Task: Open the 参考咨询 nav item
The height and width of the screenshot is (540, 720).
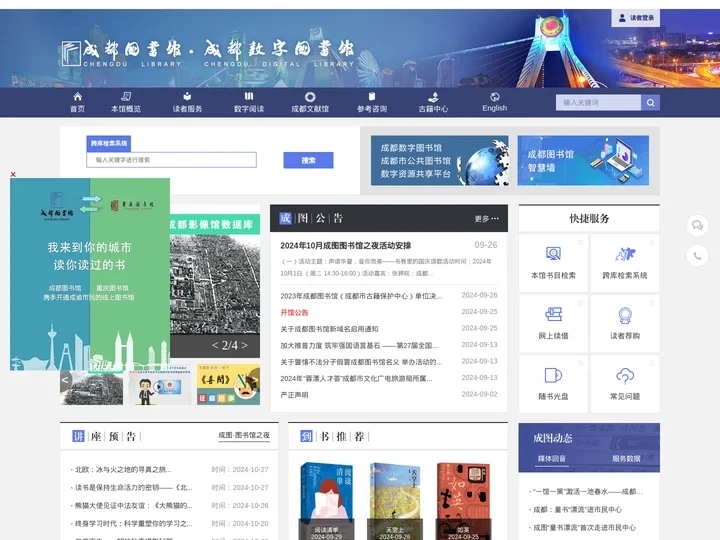Action: pos(371,102)
